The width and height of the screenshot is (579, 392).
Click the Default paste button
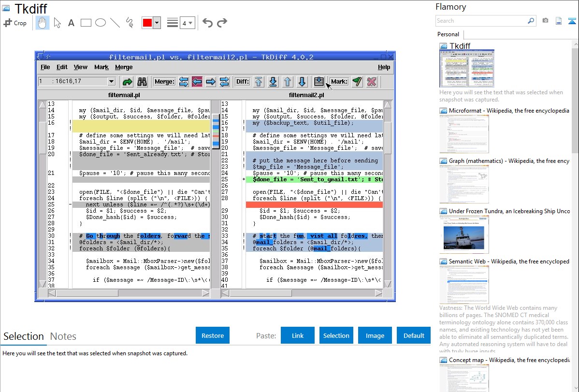(414, 335)
